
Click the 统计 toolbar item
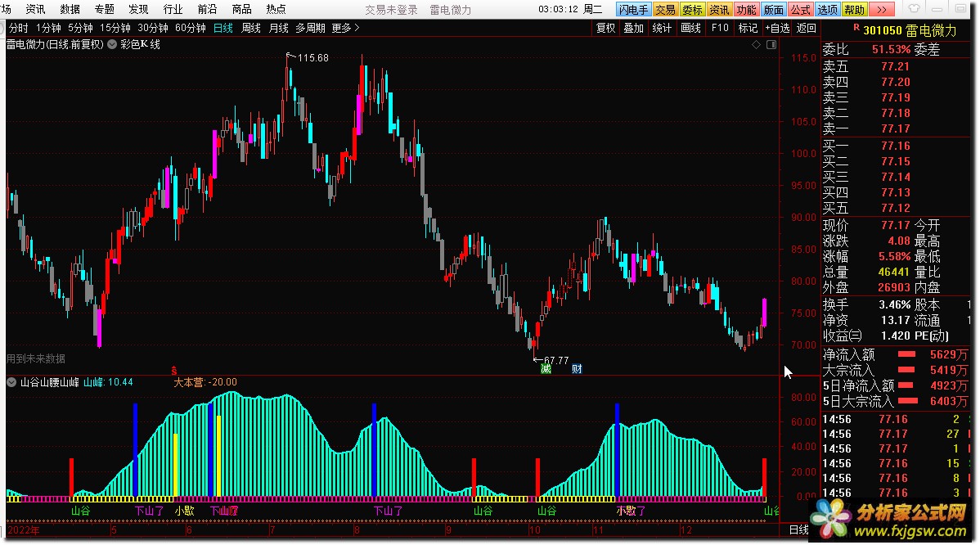tap(662, 28)
